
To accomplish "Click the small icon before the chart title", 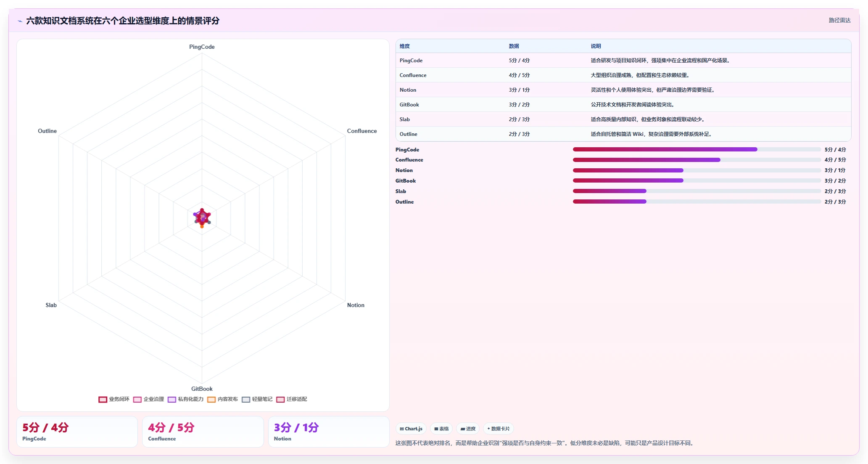I will [20, 21].
